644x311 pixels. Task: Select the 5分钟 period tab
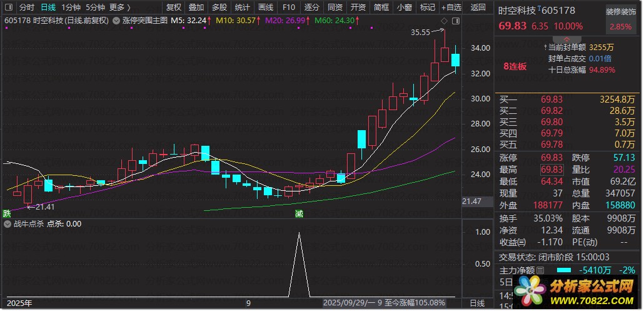(95, 8)
